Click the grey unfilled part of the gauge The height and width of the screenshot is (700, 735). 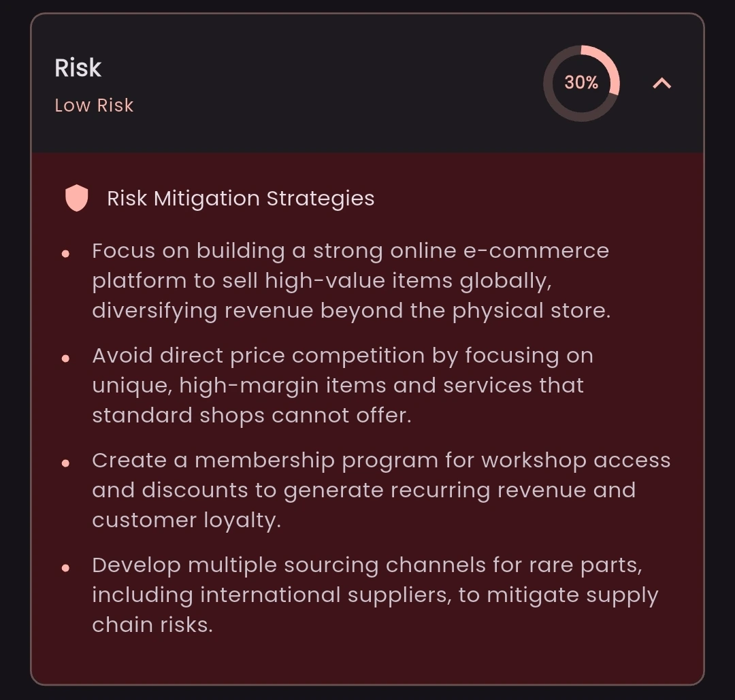tap(558, 105)
